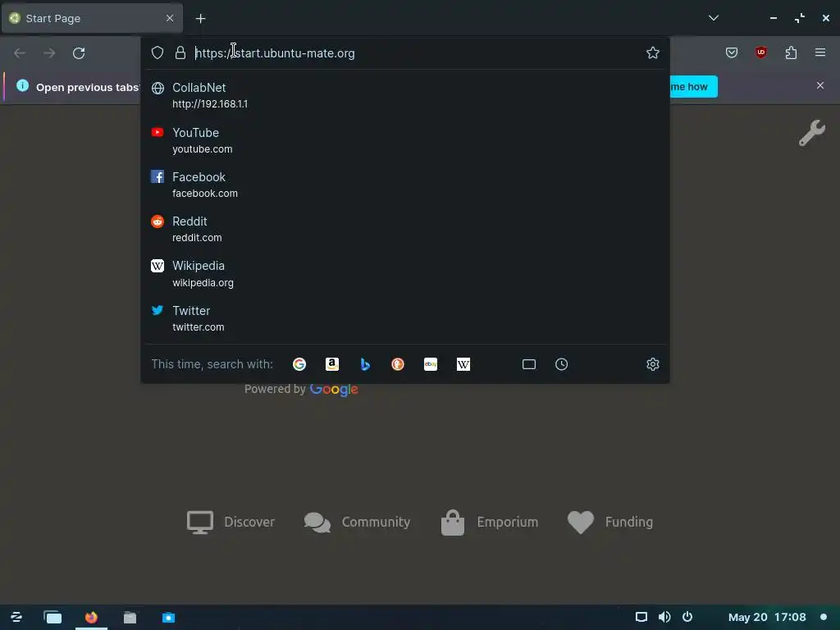840x630 pixels.
Task: Open tracking protection shield icon
Action: [x=157, y=52]
